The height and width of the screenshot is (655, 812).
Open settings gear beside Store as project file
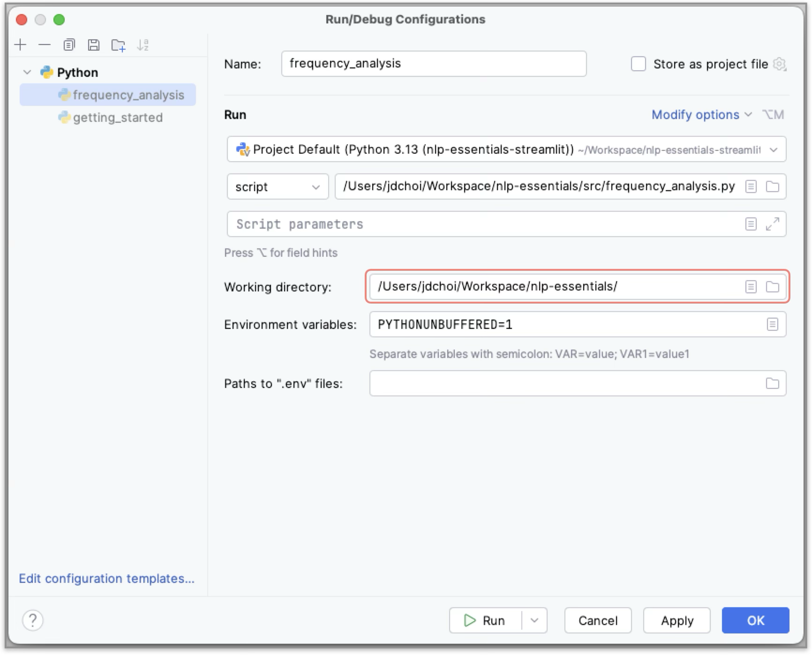point(780,65)
